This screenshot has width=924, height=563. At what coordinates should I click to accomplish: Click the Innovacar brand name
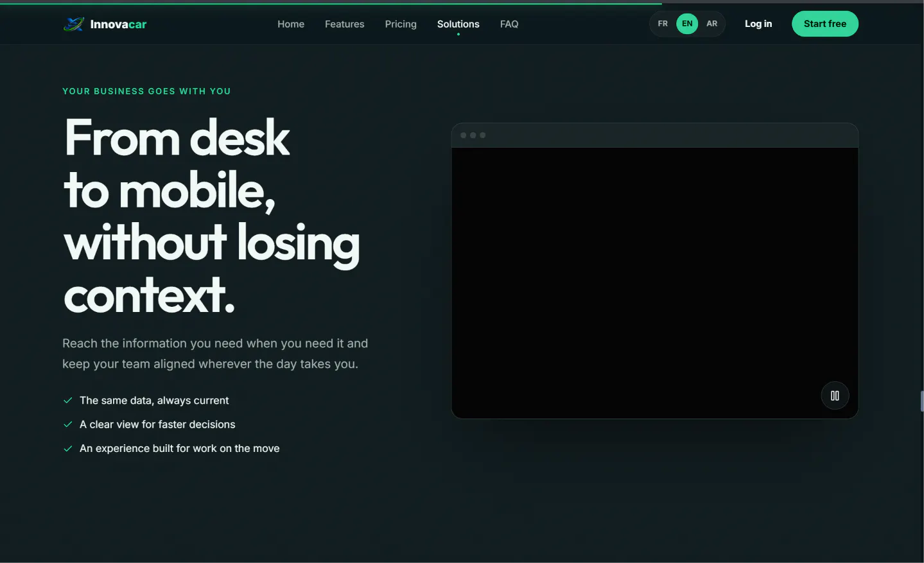pyautogui.click(x=118, y=24)
